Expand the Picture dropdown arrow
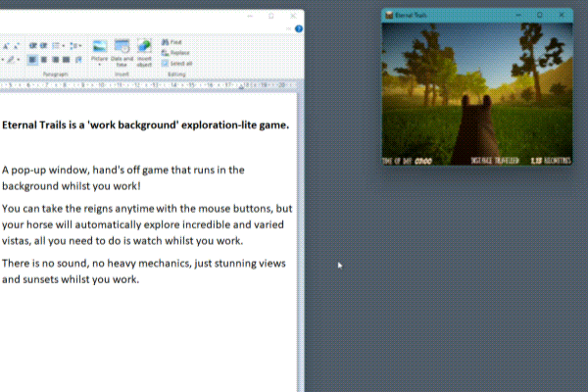This screenshot has height=392, width=588. pos(99,65)
